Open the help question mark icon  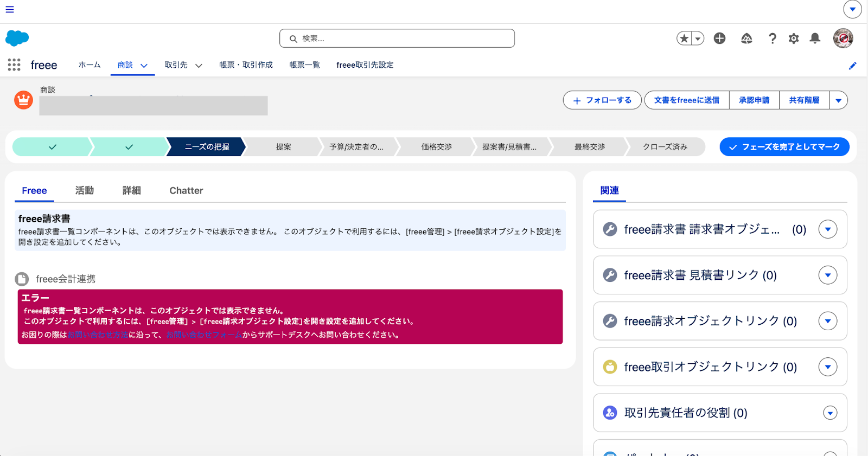772,38
